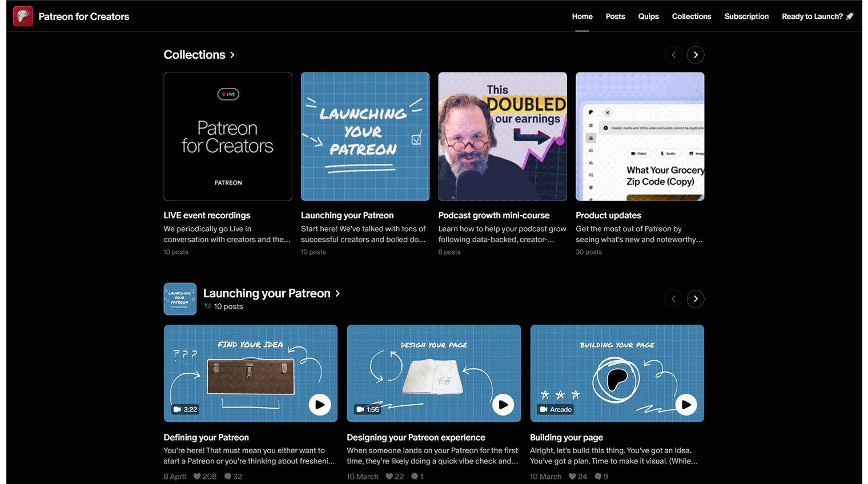Select the Subscription tab

coord(746,17)
